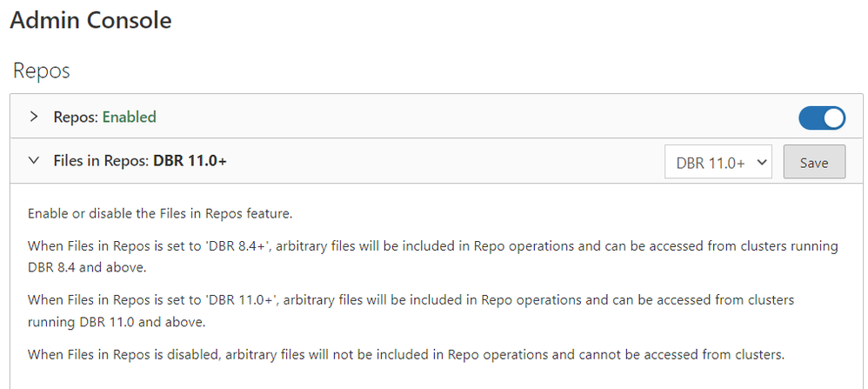Click the "running DBR 11.0 and above." line
Viewport: 868px width, 389px height.
click(x=117, y=320)
